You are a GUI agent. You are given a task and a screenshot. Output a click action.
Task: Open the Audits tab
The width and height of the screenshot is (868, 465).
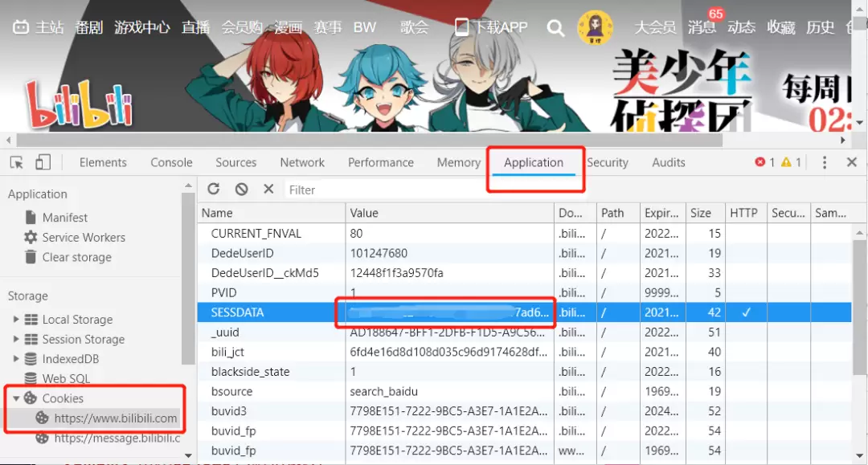click(x=669, y=162)
